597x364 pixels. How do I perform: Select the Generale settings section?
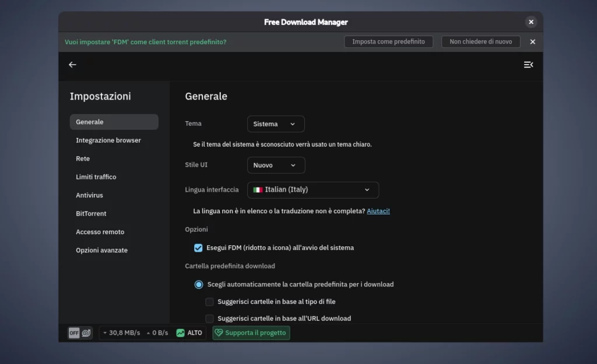(x=114, y=122)
